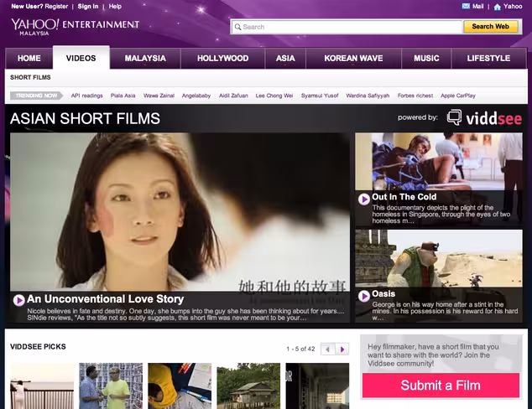Screen dimensions: 532x409
Task: Open the ASIA tab
Action: click(285, 59)
